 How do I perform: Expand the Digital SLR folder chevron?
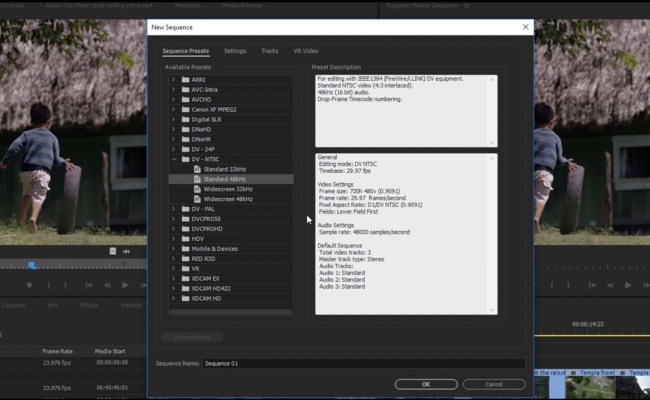174,119
